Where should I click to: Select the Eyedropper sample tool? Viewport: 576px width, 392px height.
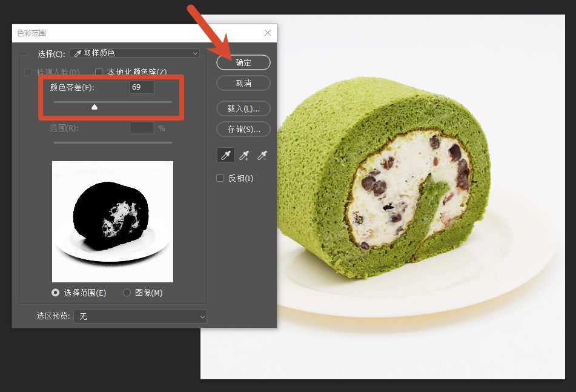pyautogui.click(x=225, y=155)
